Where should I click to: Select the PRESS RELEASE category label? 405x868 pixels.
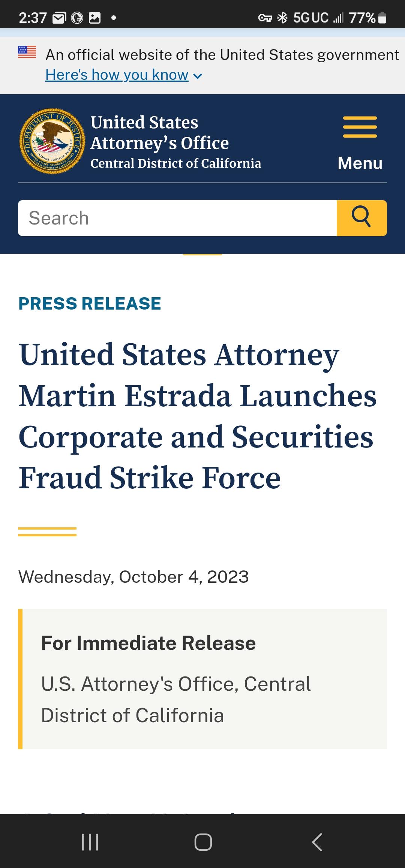pyautogui.click(x=90, y=304)
